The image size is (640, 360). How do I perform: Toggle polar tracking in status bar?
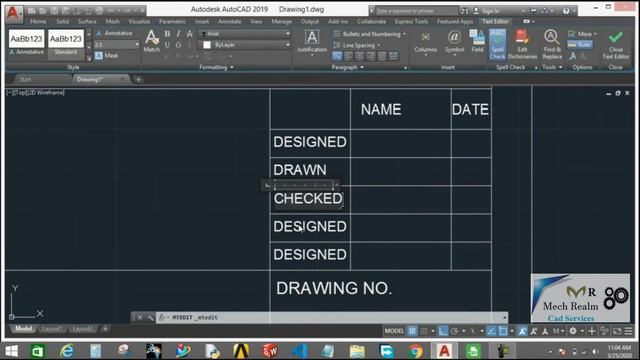pos(455,331)
